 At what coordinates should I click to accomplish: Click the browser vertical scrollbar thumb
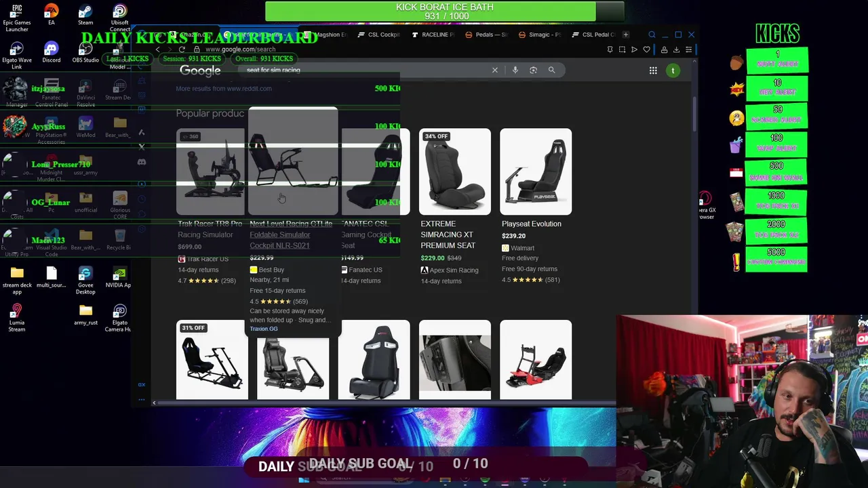pos(694,115)
